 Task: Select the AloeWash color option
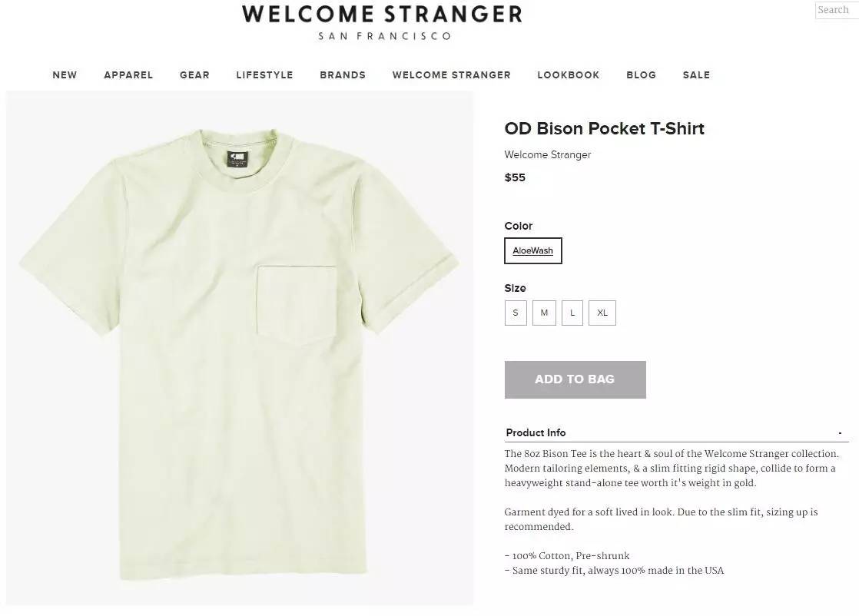point(533,251)
